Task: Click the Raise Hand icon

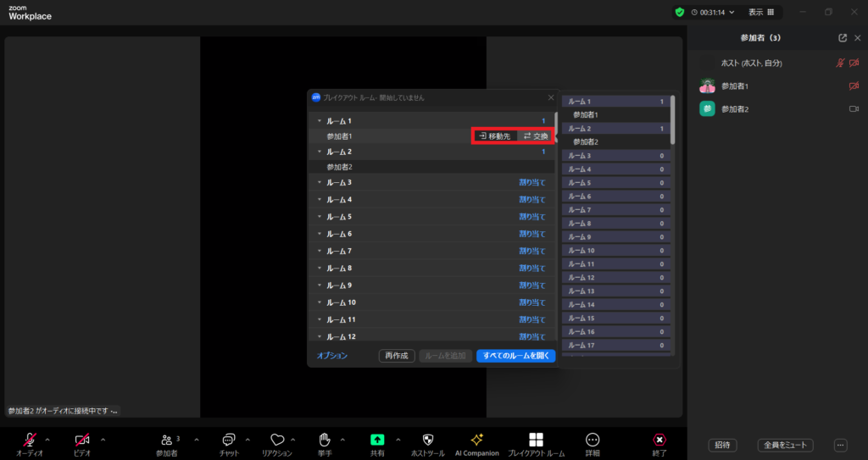Action: click(324, 440)
